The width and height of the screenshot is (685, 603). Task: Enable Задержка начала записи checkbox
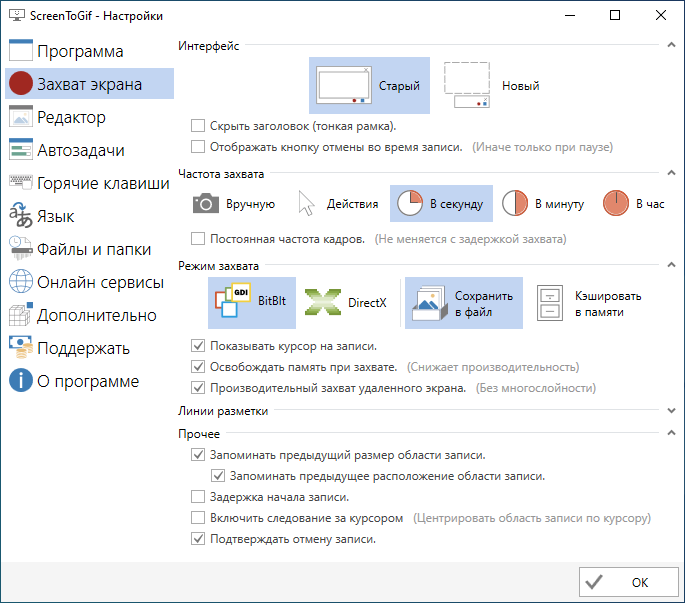[198, 497]
